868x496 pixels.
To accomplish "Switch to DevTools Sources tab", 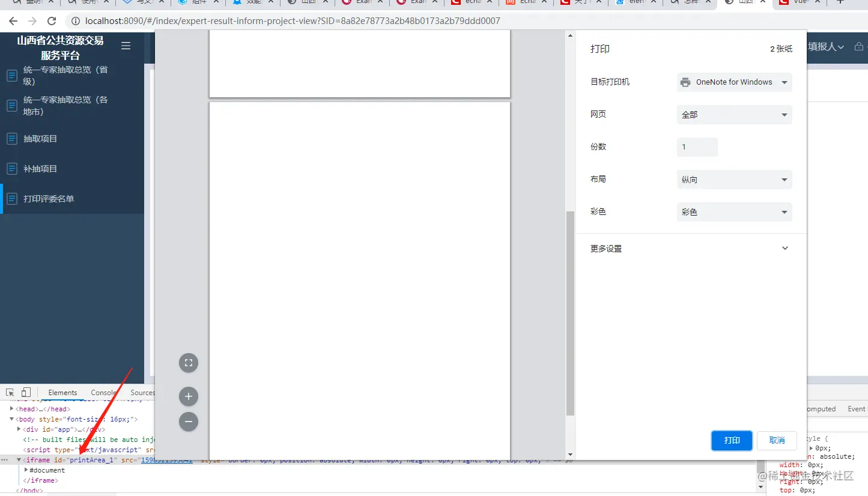I will pyautogui.click(x=142, y=393).
